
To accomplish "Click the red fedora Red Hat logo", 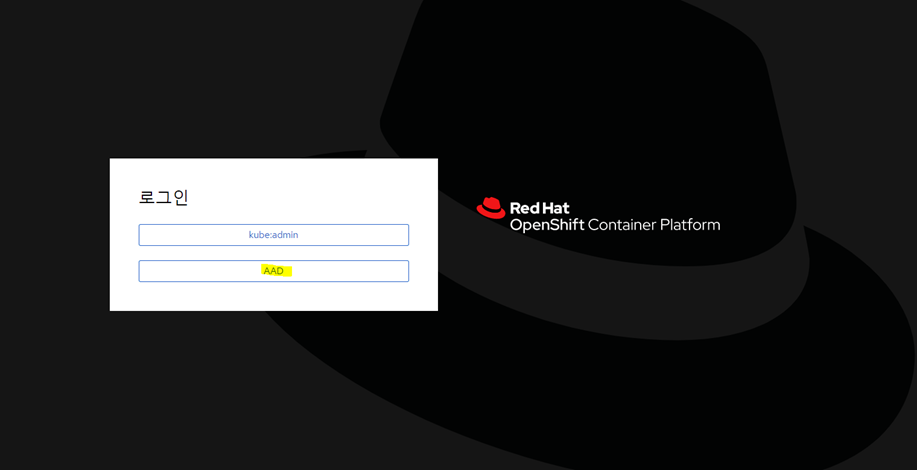I will 491,208.
